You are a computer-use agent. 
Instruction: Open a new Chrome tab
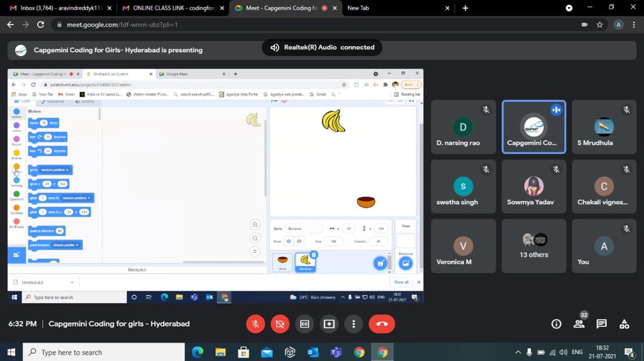pyautogui.click(x=465, y=8)
